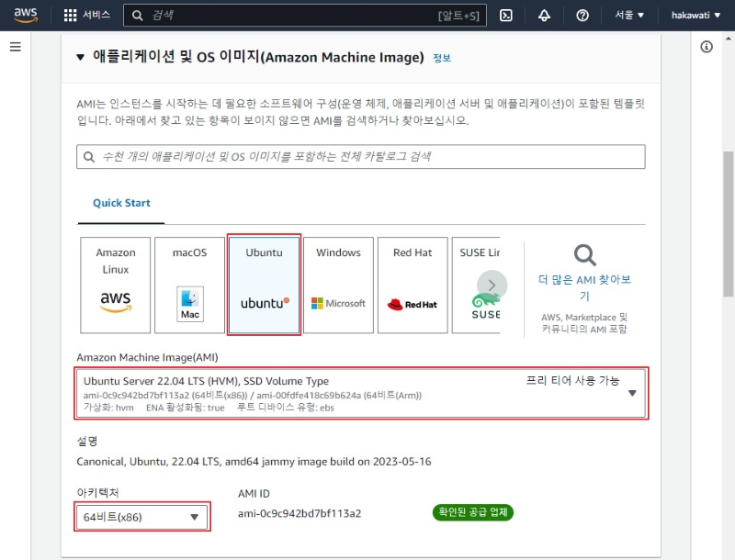
Task: Open the AWS CloudShell icon
Action: pos(506,15)
